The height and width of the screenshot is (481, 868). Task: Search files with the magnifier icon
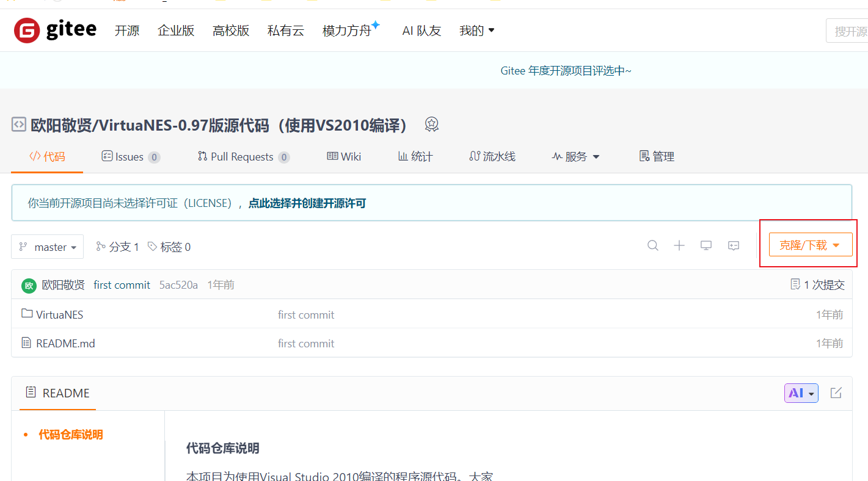point(653,245)
